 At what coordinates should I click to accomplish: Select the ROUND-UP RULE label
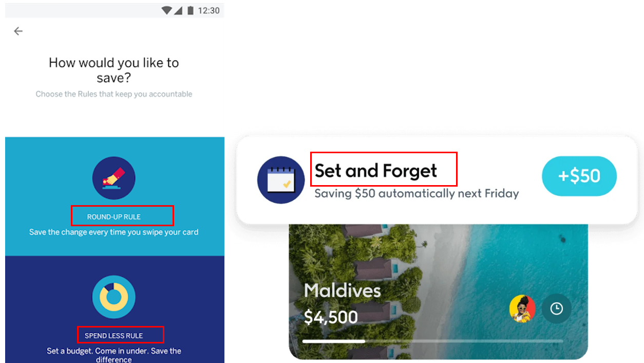point(113,217)
